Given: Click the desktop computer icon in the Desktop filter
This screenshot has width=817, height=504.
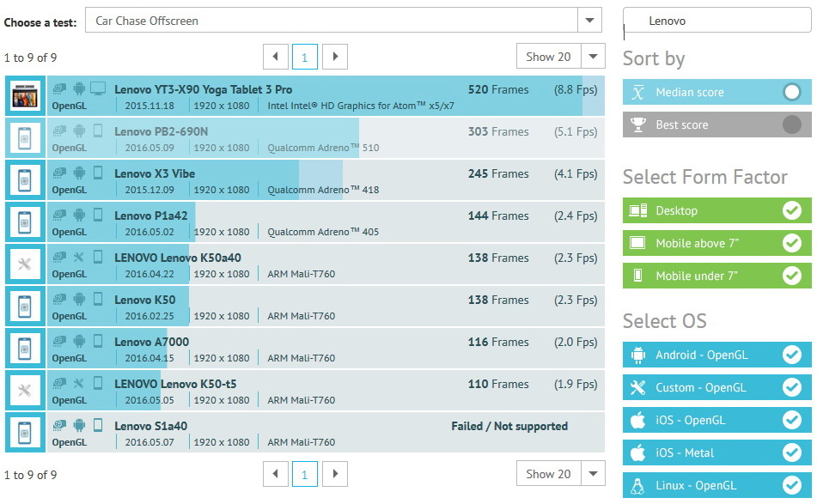Looking at the screenshot, I should click(637, 210).
